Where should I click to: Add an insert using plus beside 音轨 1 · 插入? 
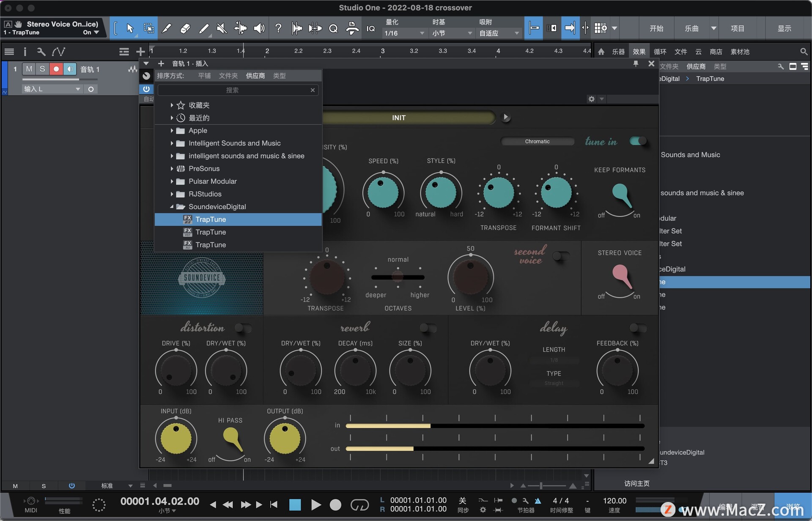tap(161, 63)
